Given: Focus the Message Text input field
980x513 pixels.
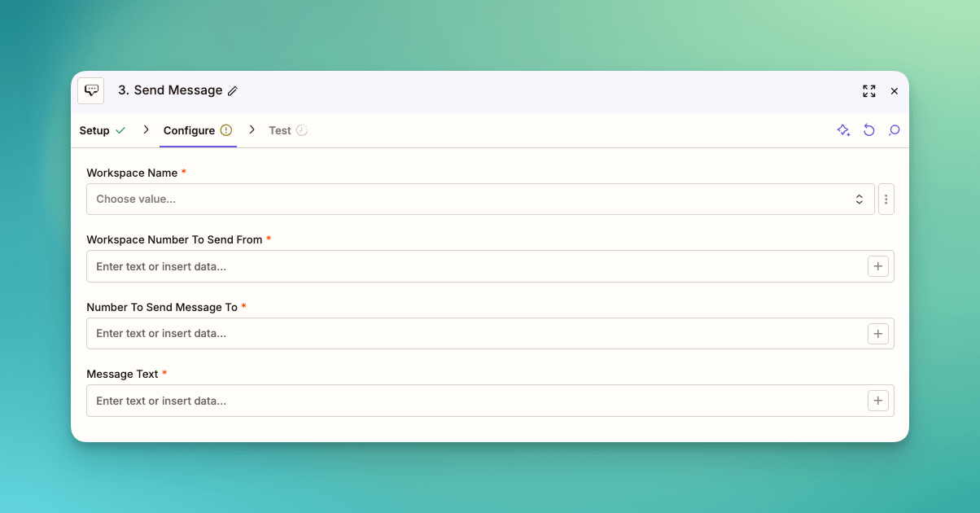Looking at the screenshot, I should [x=490, y=401].
